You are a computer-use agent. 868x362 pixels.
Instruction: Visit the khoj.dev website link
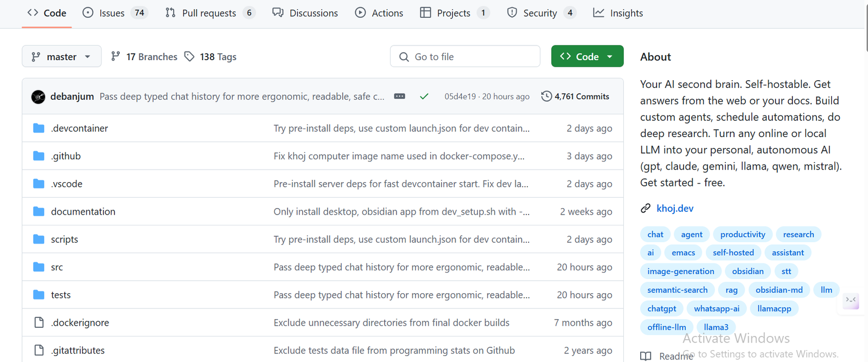[675, 208]
